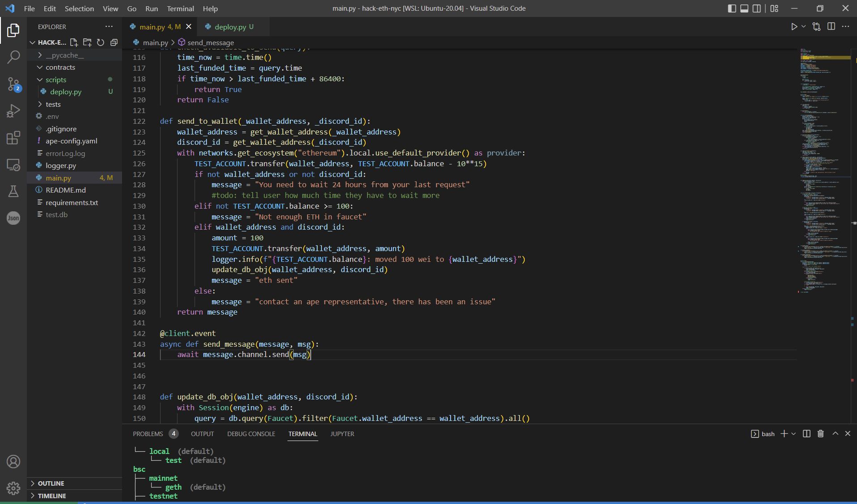Maximize the terminal panel size
857x504 pixels.
click(835, 433)
